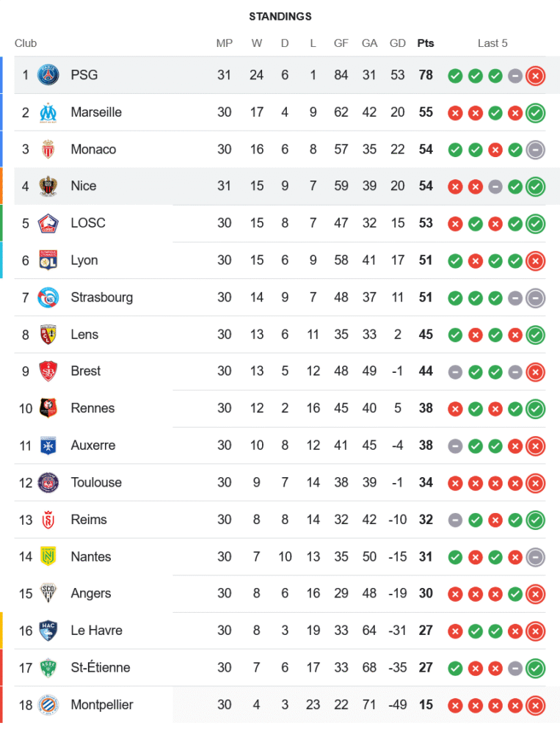The height and width of the screenshot is (734, 560).
Task: Click Monaco's latest draw result icon
Action: pyautogui.click(x=536, y=149)
